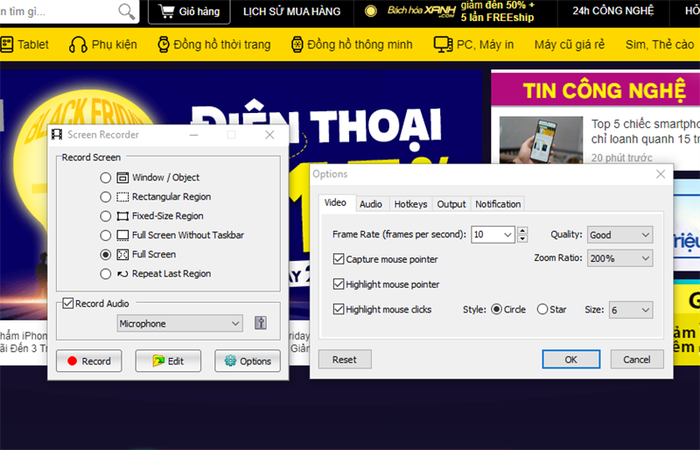Click the Full Screen icon

(x=122, y=254)
